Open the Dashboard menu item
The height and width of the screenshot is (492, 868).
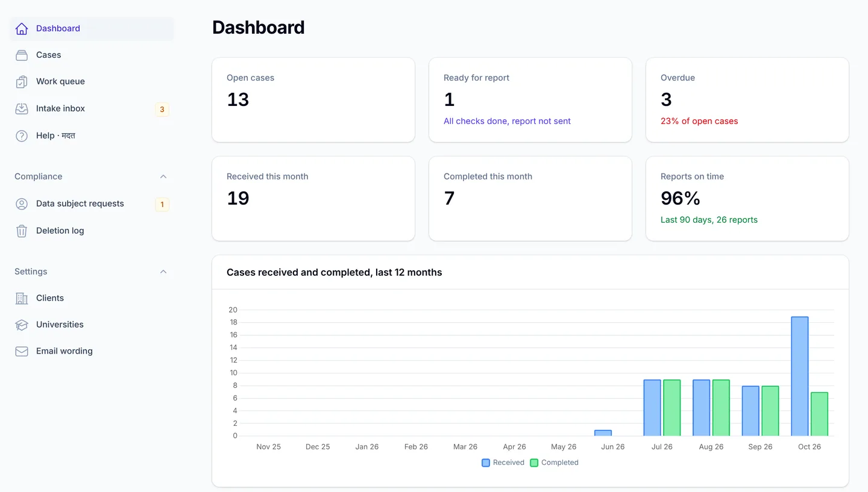coord(92,28)
